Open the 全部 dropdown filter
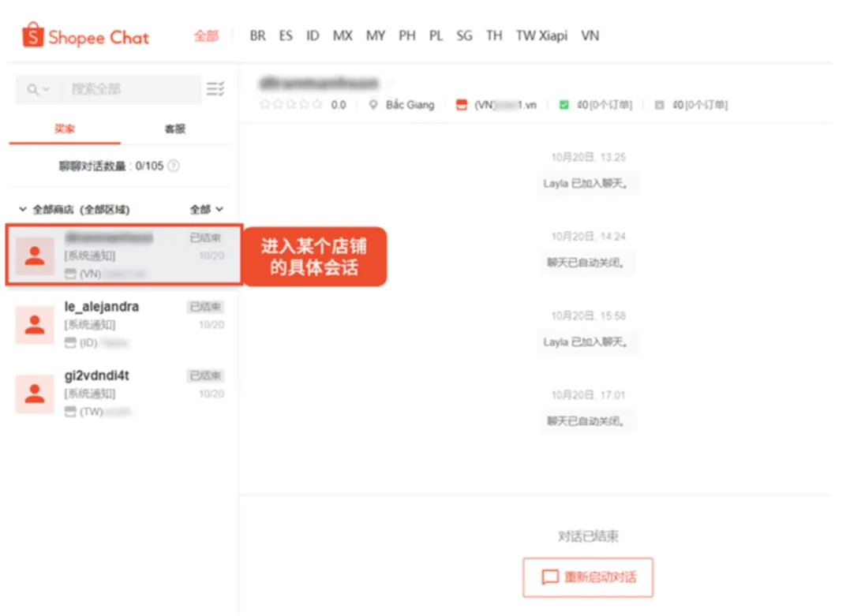 [x=206, y=209]
